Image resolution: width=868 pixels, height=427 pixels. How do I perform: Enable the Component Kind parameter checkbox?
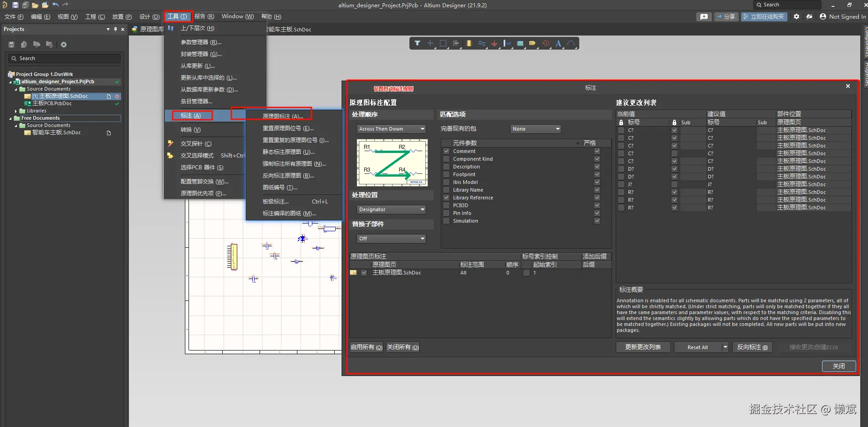click(446, 159)
